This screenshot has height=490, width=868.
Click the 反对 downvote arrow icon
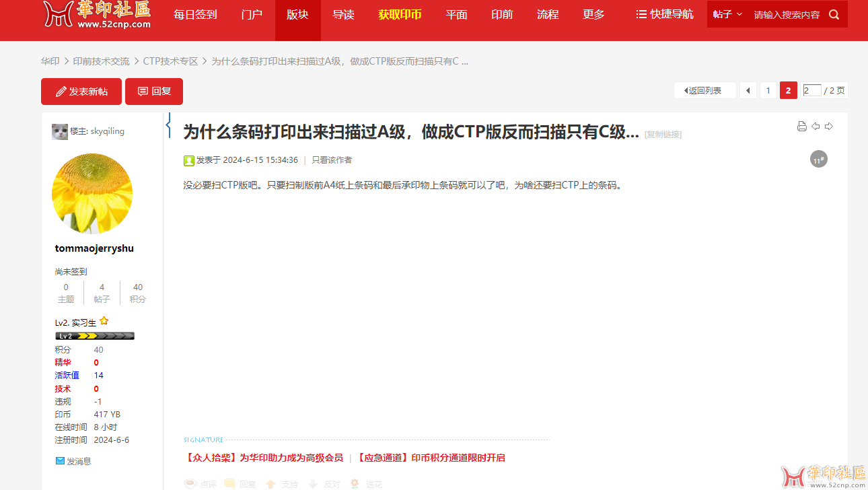(x=314, y=484)
